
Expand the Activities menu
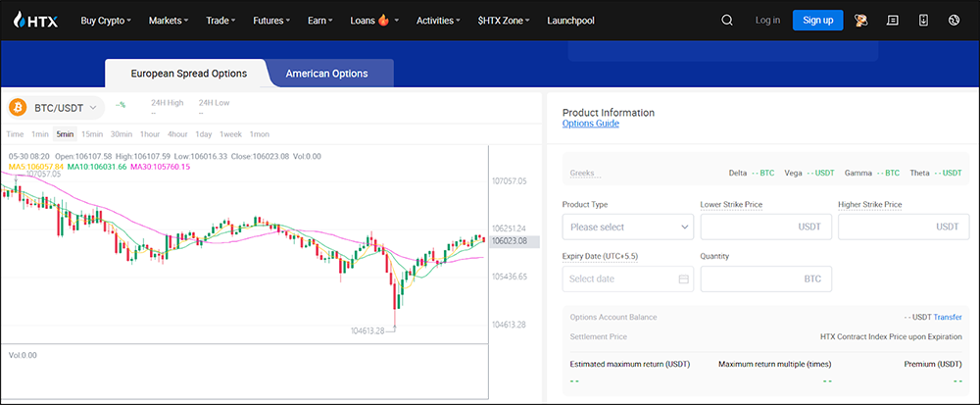point(438,20)
